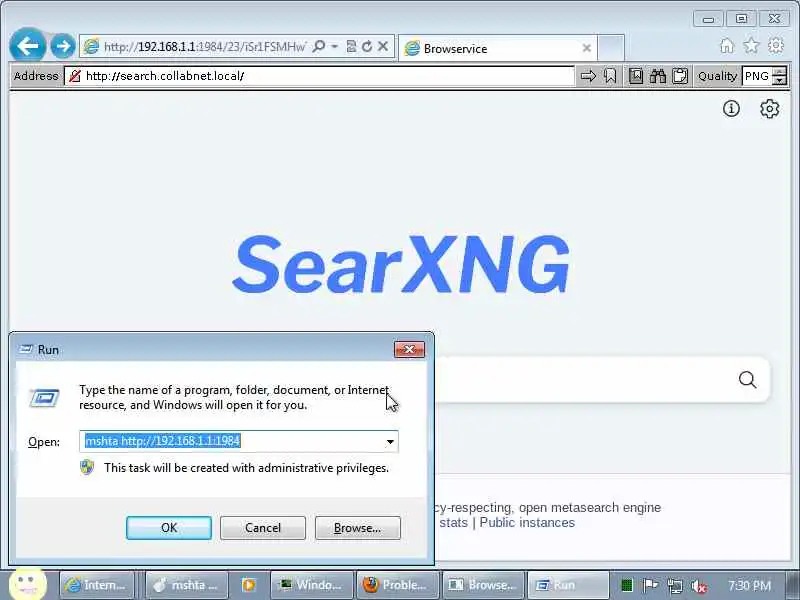Switch to the mshta taskbar button
Viewport: 800px width, 600px height.
tap(186, 585)
